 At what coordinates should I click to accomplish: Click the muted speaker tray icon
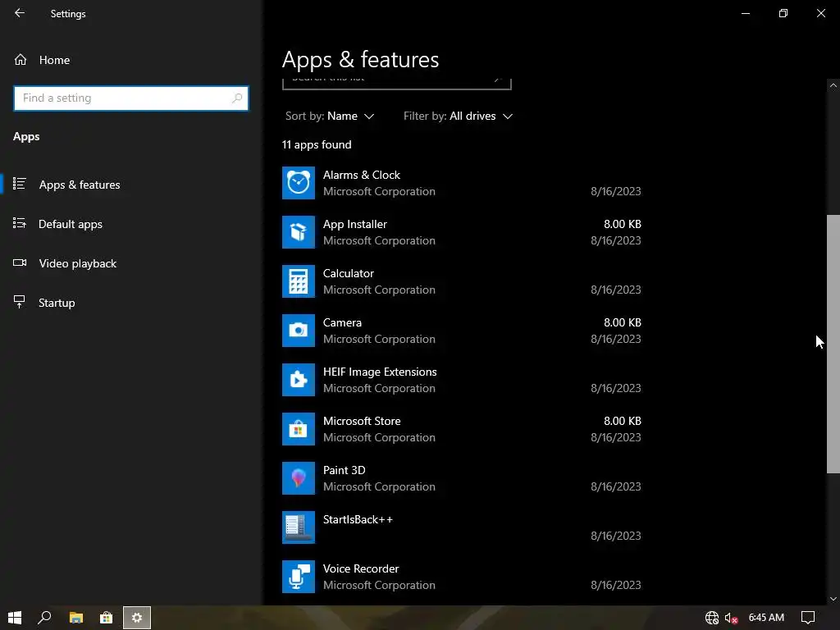point(731,619)
